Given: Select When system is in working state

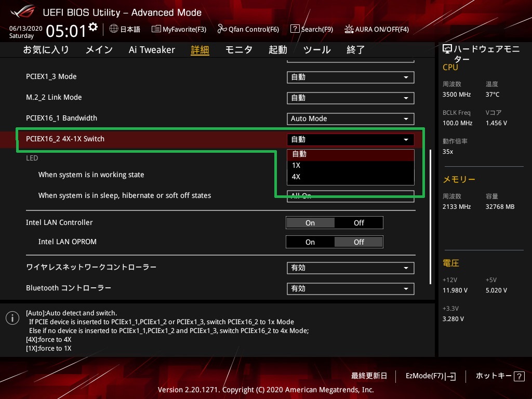Looking at the screenshot, I should coord(91,175).
